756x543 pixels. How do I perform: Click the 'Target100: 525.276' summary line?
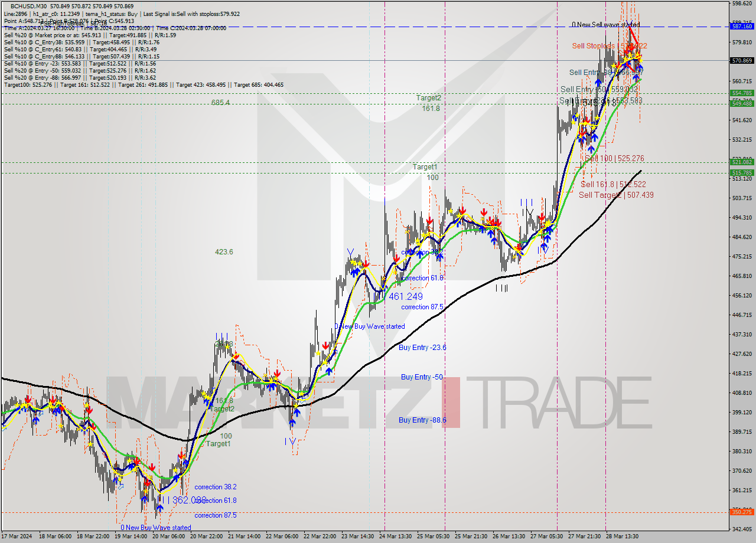(144, 85)
